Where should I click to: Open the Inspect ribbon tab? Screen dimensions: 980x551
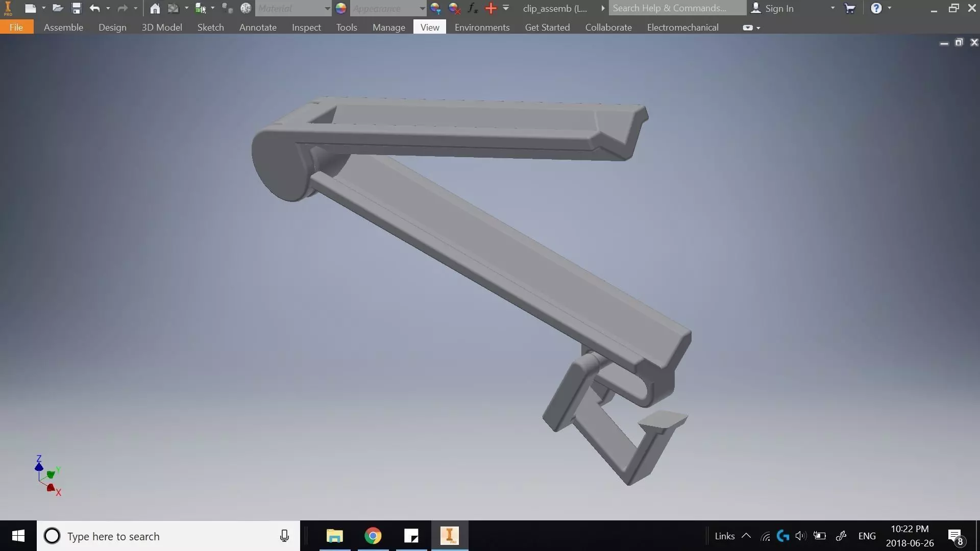click(306, 28)
